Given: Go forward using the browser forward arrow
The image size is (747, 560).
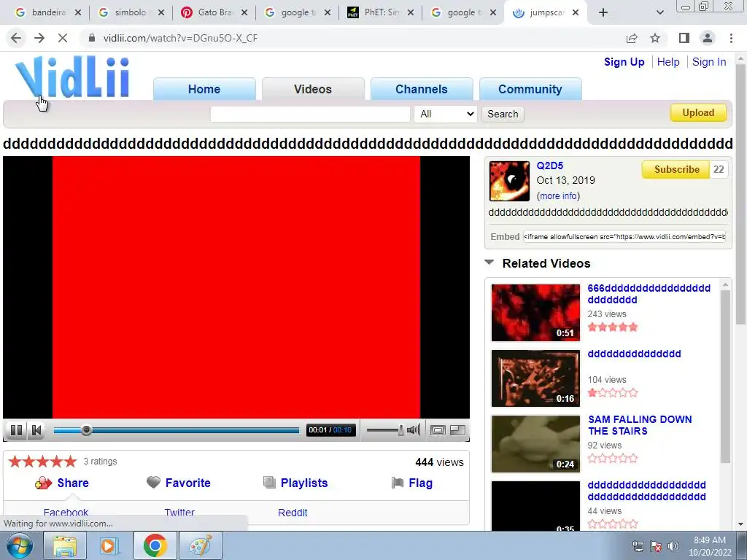Looking at the screenshot, I should 39,38.
